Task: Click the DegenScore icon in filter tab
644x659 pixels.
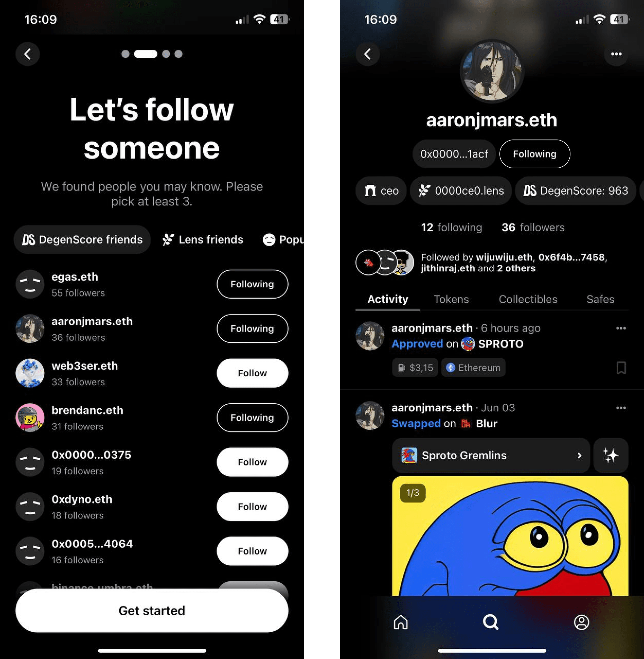Action: point(28,239)
